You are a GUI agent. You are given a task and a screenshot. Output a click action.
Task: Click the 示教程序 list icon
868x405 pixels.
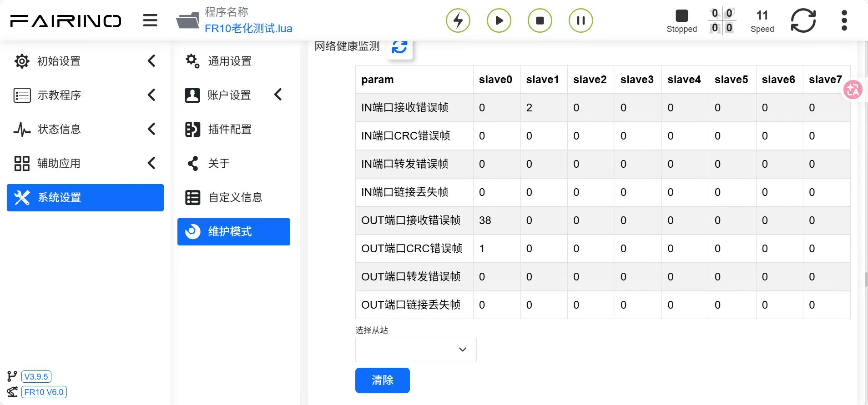22,95
